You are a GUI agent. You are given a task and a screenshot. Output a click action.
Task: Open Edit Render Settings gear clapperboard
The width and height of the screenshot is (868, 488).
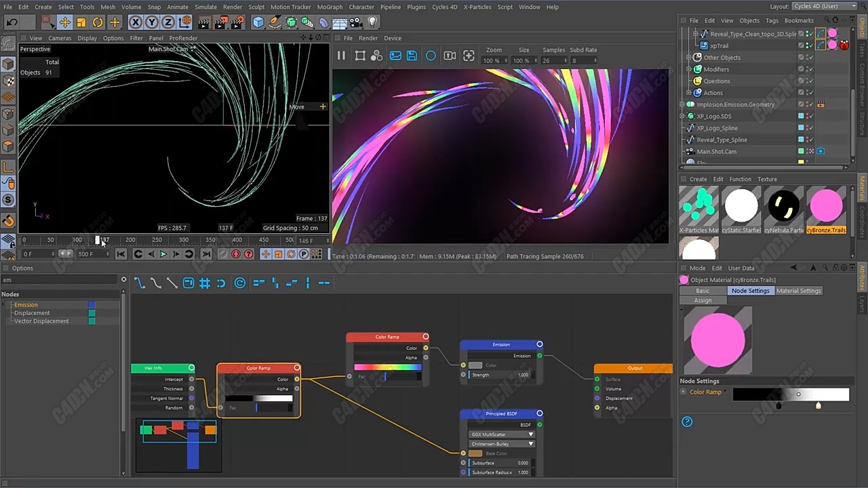[x=238, y=22]
